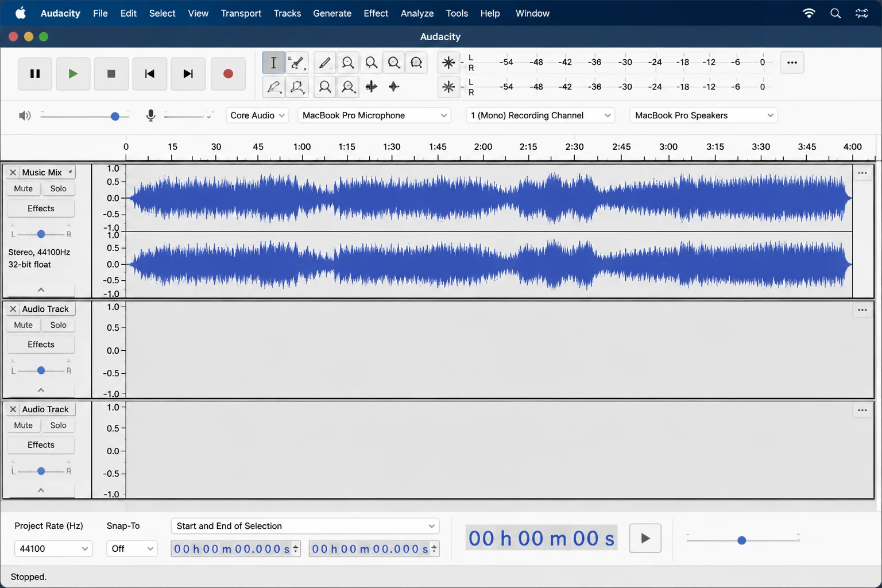Click the Silence audio icon
Viewport: 882px width, 588px height.
click(394, 87)
